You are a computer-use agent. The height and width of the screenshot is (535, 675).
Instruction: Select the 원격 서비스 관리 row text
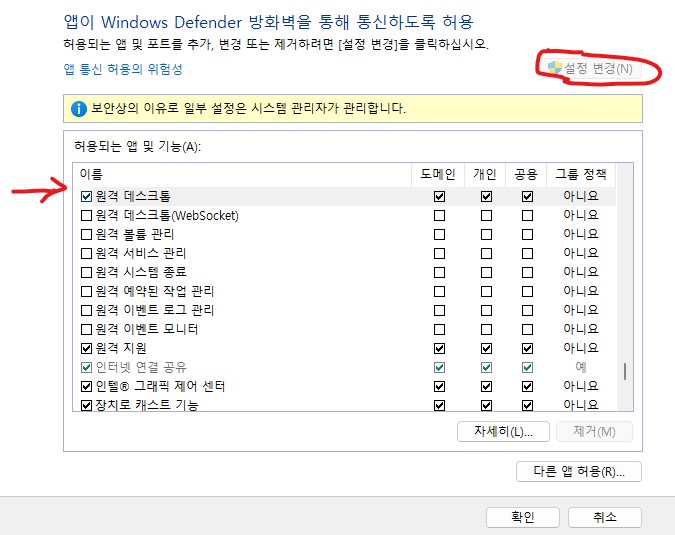[141, 253]
